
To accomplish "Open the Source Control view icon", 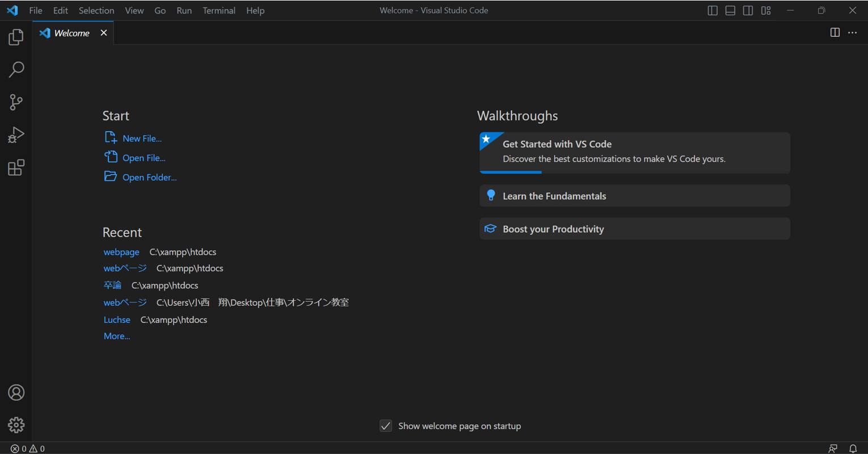I will pos(16,102).
